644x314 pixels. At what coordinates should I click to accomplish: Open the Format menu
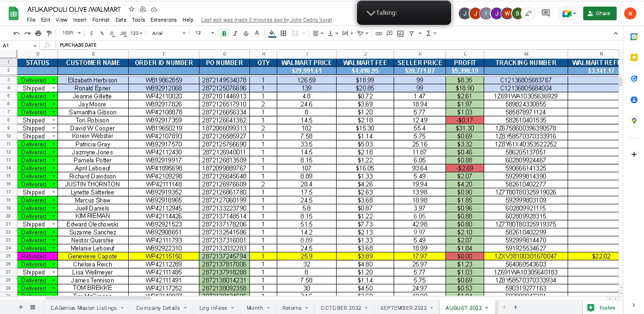101,20
